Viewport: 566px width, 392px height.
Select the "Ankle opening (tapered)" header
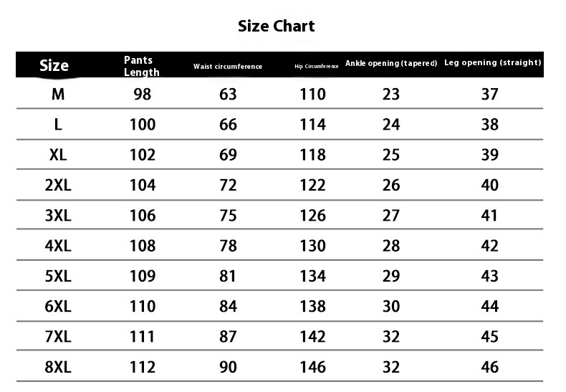coord(391,63)
